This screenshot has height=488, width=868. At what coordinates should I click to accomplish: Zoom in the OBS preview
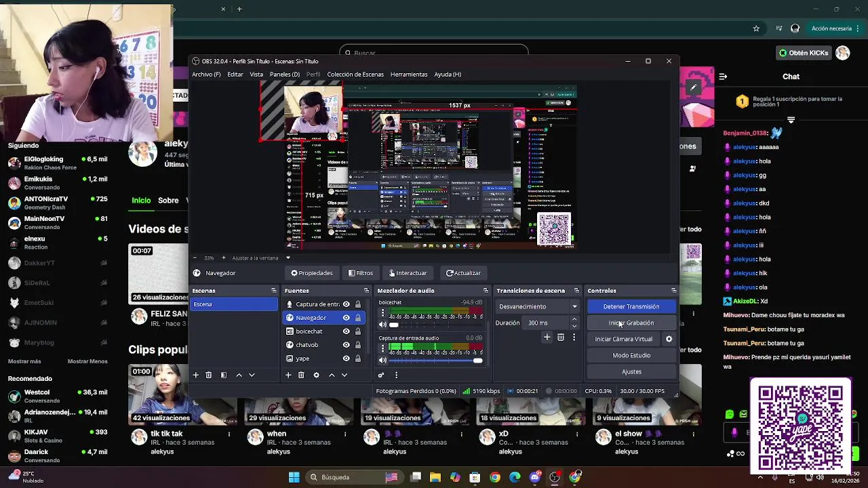[x=224, y=258]
